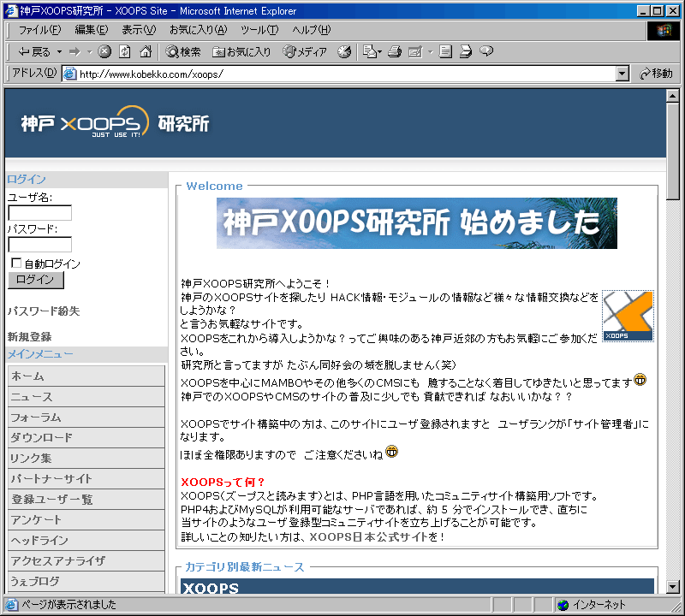The width and height of the screenshot is (685, 616).
Task: Open Access Analyzer (アクセスアナライザ) menu item
Action: pos(86,560)
